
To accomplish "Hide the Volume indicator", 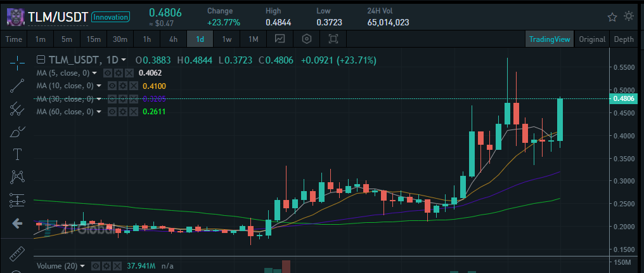I will tap(95, 266).
